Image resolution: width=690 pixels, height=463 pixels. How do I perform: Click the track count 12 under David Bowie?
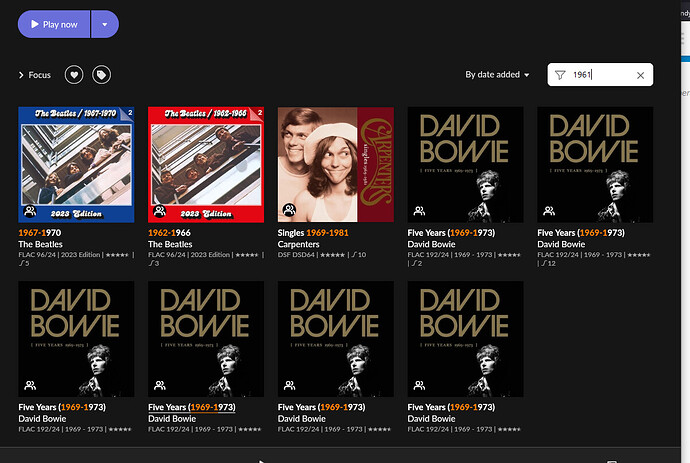click(548, 263)
